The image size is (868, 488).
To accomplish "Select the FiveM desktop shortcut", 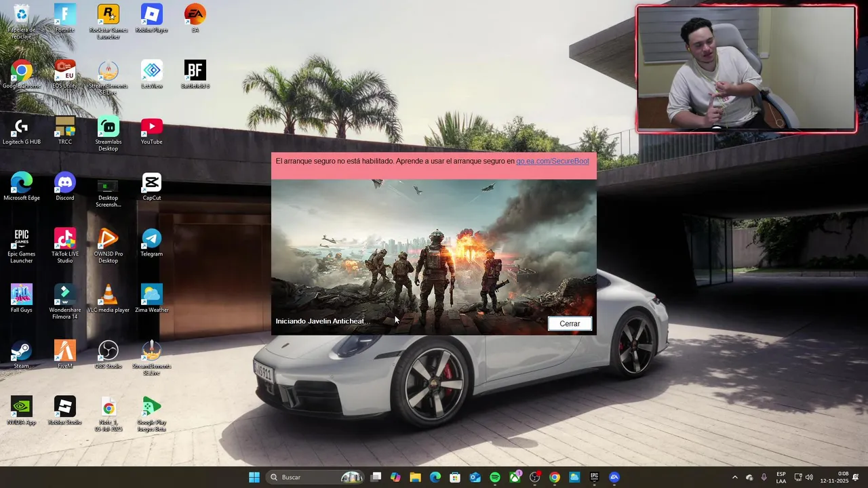I will (64, 355).
